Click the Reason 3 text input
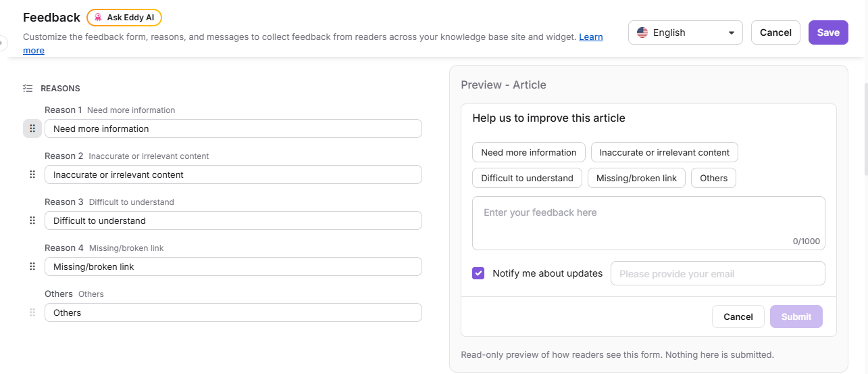868x374 pixels. coord(233,220)
